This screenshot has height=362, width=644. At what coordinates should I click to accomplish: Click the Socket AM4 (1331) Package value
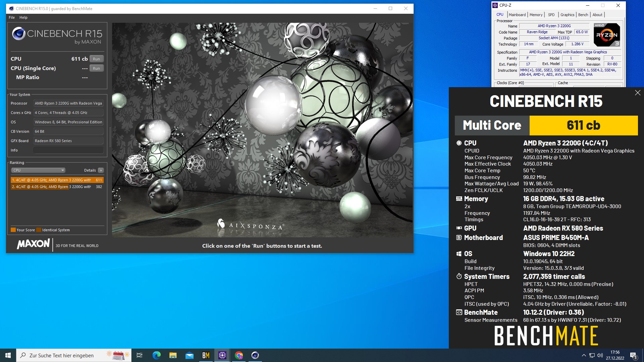click(554, 38)
